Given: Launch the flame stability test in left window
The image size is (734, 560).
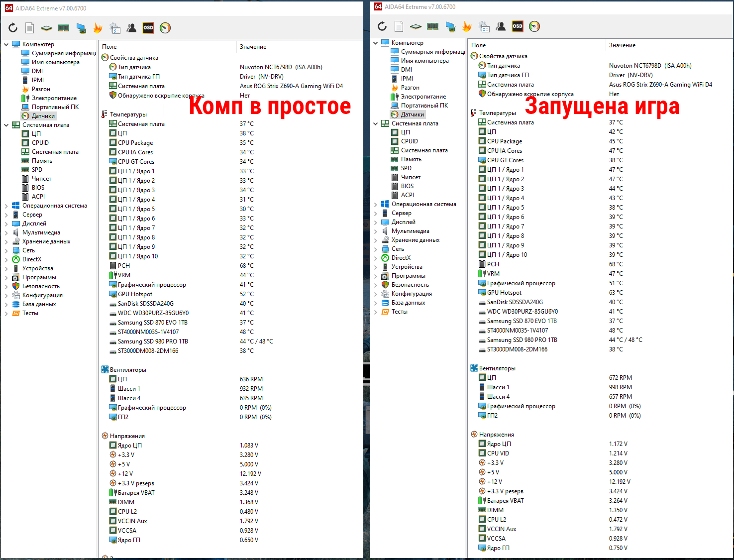Looking at the screenshot, I should click(98, 28).
